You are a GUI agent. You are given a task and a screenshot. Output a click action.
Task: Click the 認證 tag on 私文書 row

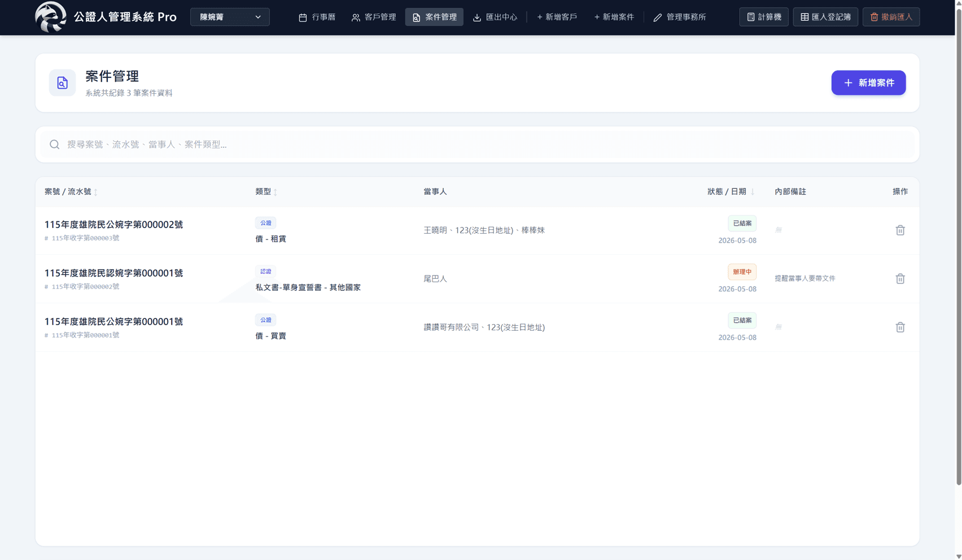click(x=265, y=272)
